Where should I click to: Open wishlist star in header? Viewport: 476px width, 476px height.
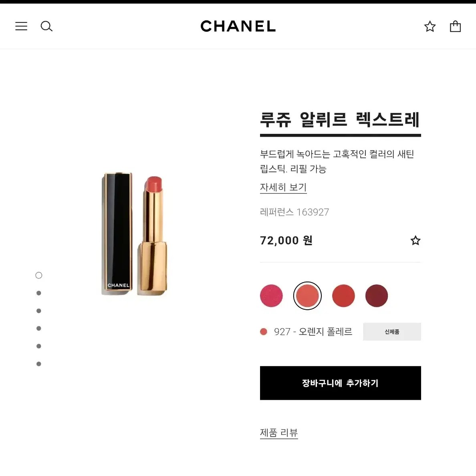click(x=430, y=26)
